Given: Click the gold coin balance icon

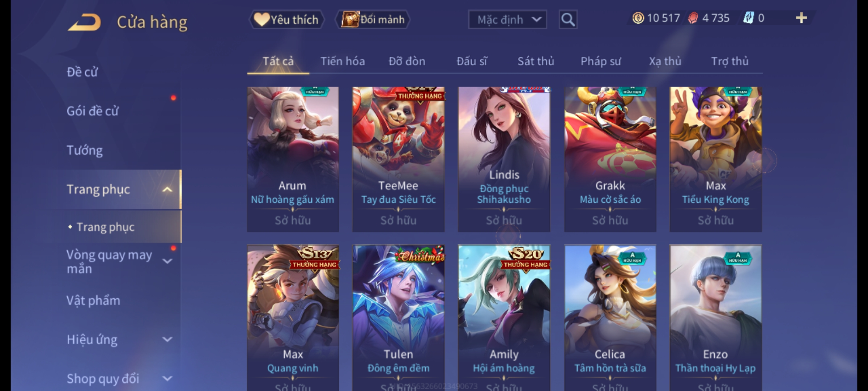Looking at the screenshot, I should coord(638,18).
